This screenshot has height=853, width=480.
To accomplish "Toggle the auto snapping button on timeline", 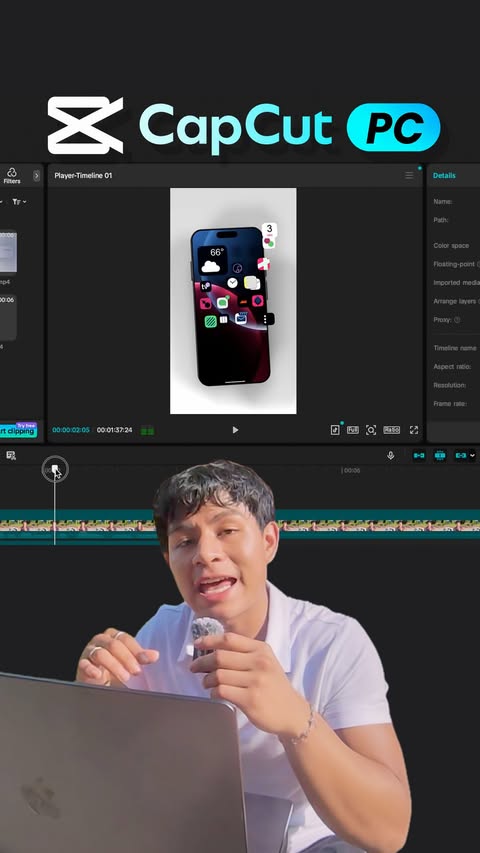I will click(x=440, y=455).
